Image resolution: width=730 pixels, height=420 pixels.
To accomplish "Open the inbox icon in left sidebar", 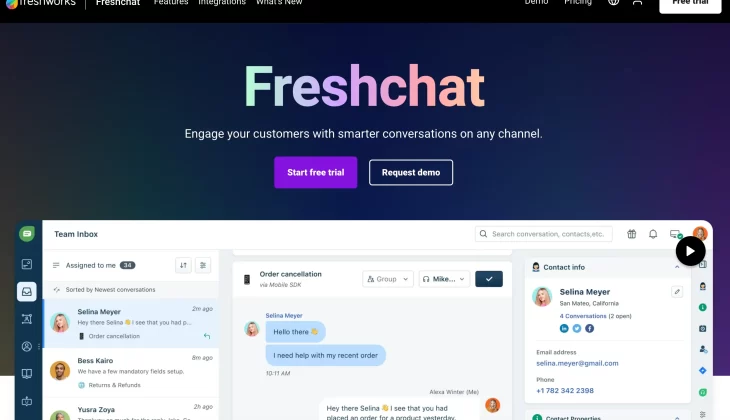I will pos(27,292).
